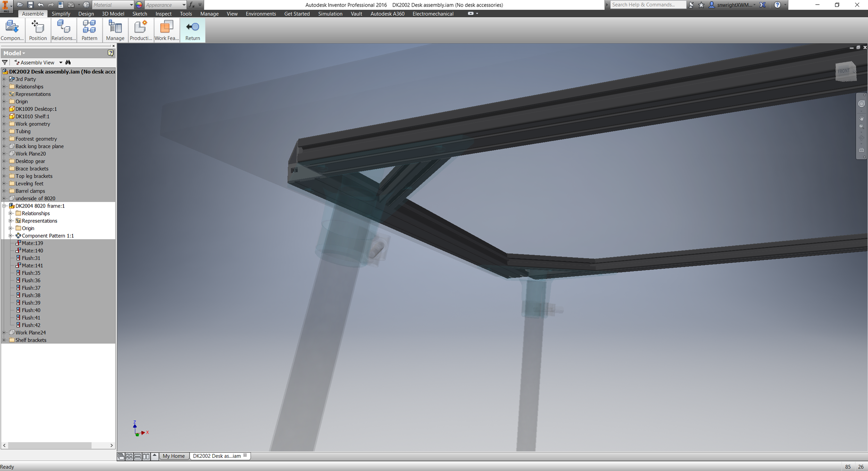Click the binoculars find icon in browser
The height and width of the screenshot is (471, 868).
[x=68, y=62]
